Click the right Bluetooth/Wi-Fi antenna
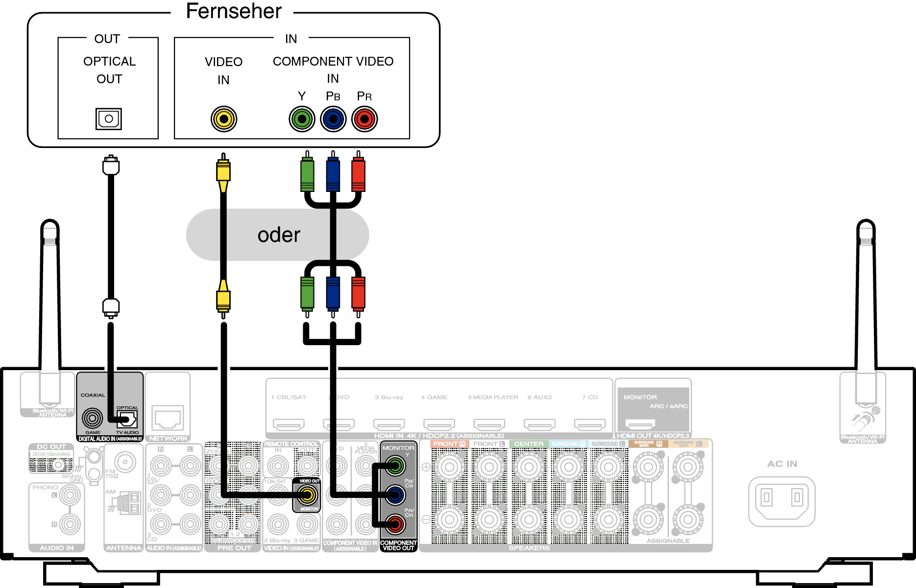The width and height of the screenshot is (916, 588). [x=866, y=313]
